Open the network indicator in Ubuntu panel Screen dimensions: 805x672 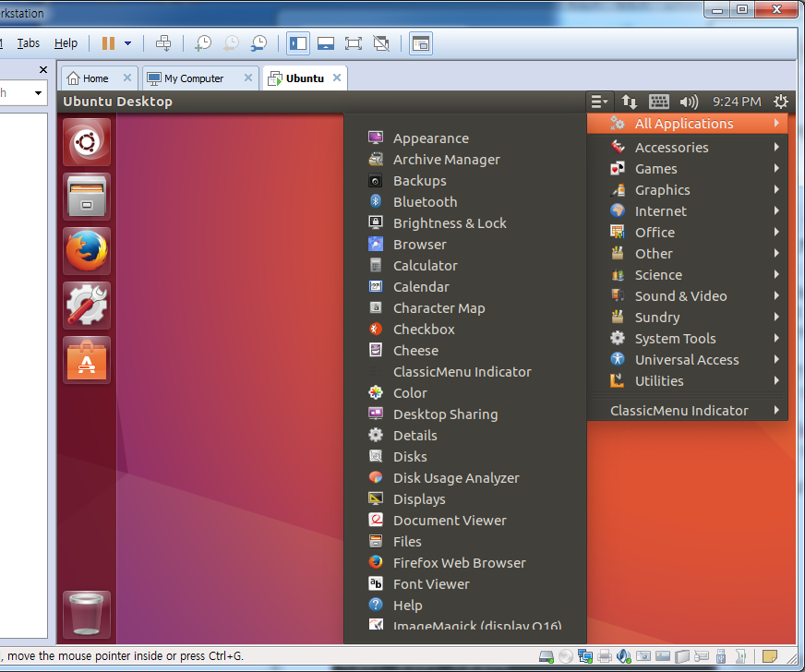(x=630, y=102)
